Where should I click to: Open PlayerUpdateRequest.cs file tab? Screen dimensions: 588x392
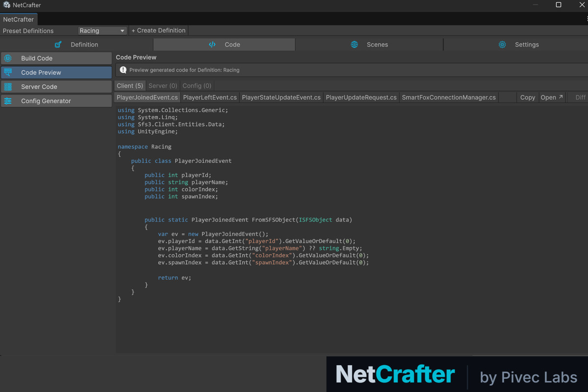pos(361,98)
